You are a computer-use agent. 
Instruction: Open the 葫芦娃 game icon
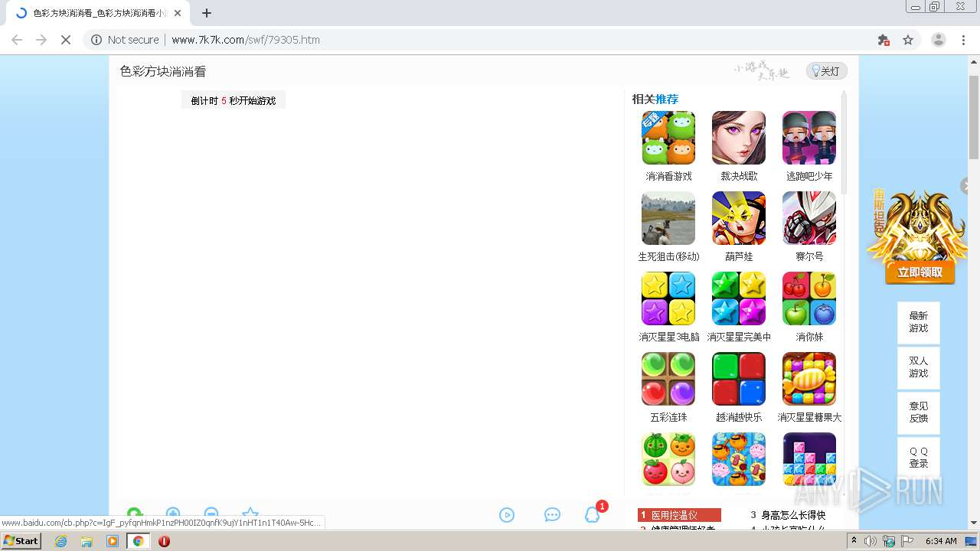[739, 218]
